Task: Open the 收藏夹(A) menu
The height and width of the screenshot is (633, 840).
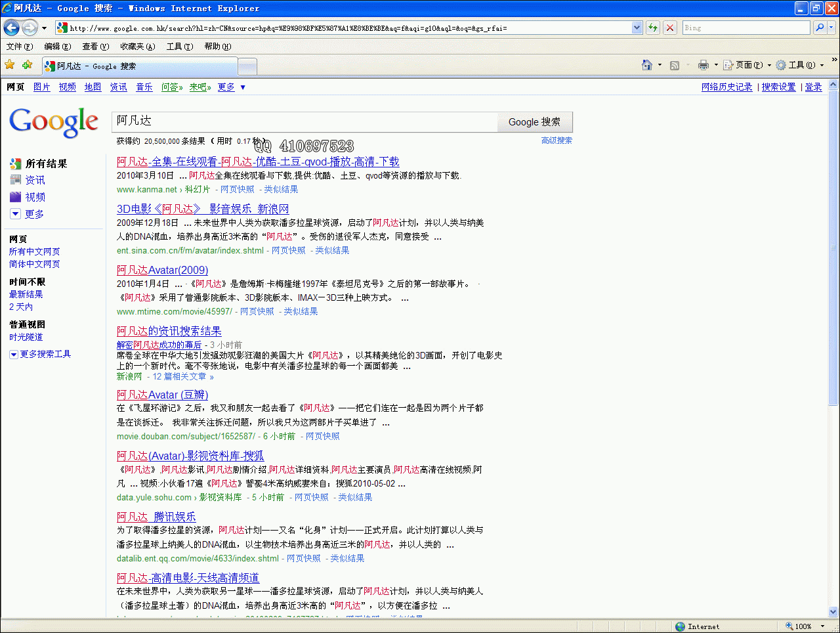Action: pos(138,47)
